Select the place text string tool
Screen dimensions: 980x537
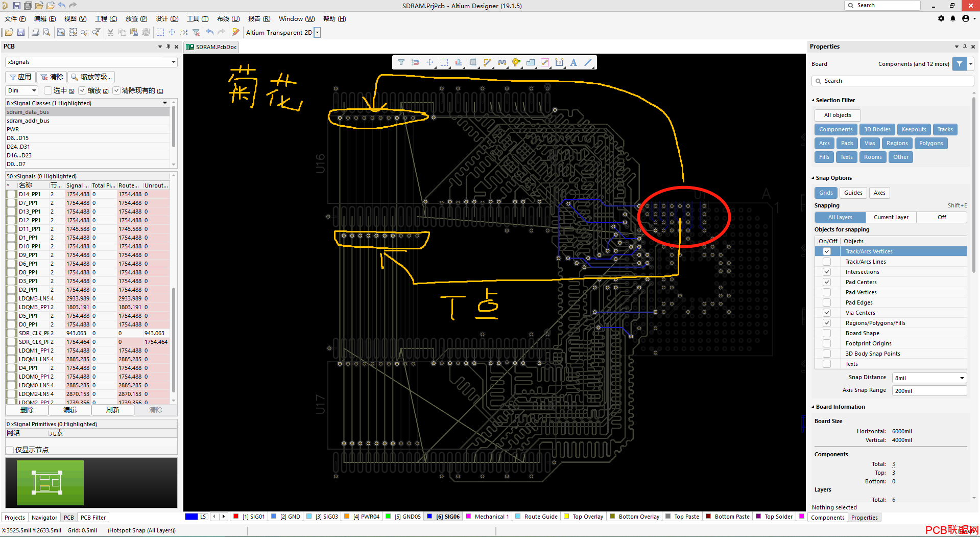573,62
